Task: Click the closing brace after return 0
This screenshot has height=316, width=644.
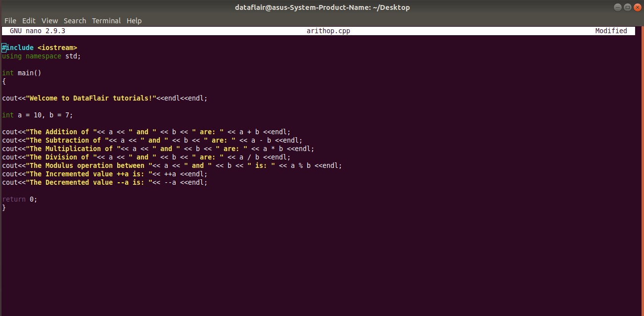Action: (x=4, y=208)
